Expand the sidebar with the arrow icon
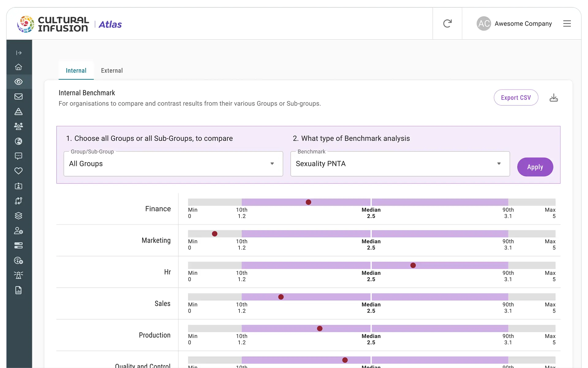Viewport: 588px width, 368px height. [x=19, y=53]
